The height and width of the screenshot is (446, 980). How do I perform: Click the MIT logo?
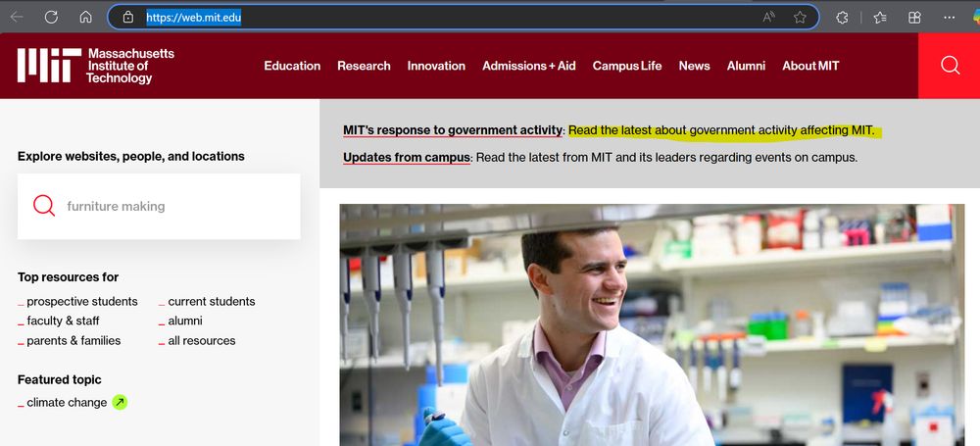click(49, 65)
